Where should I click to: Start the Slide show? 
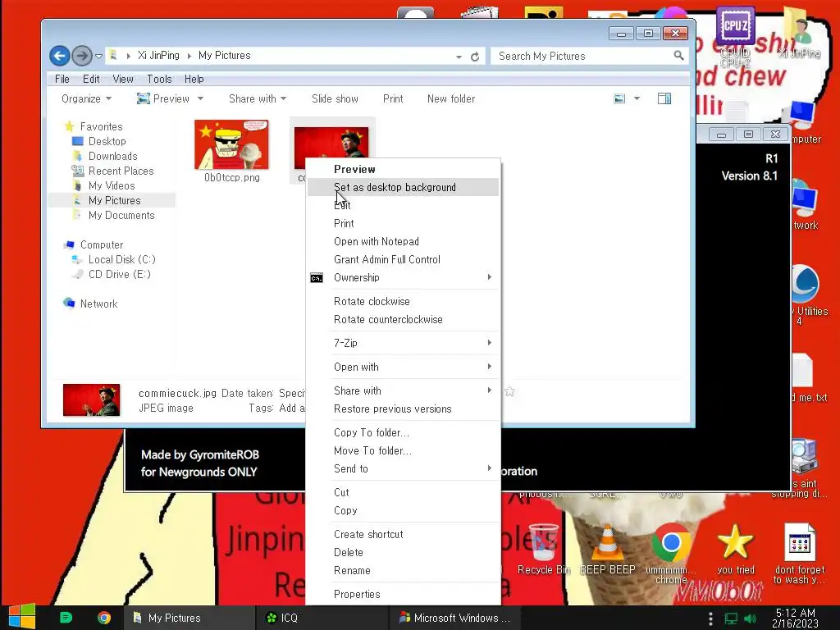335,98
